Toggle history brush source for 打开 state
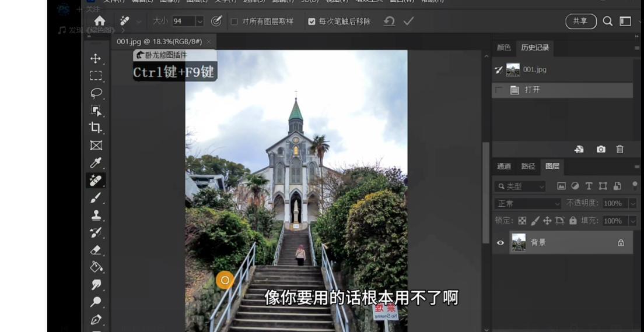Viewport: 644px width, 332px height. pyautogui.click(x=499, y=90)
